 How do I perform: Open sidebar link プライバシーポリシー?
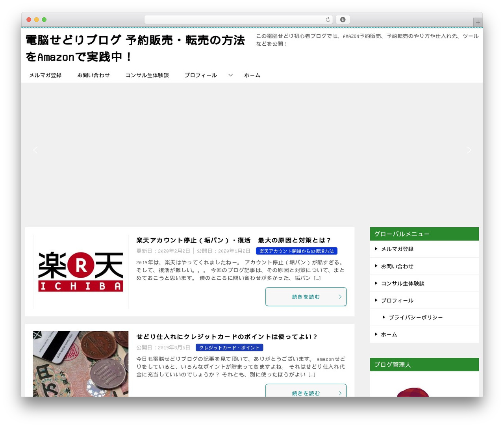(416, 317)
